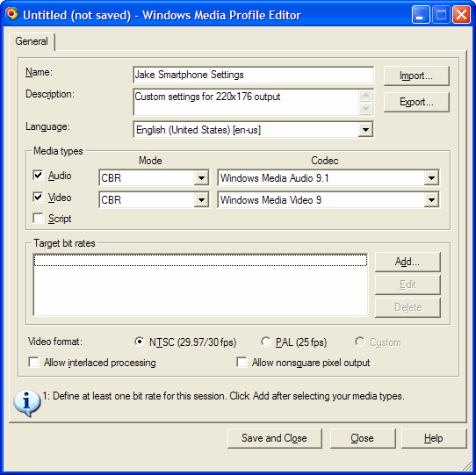The width and height of the screenshot is (476, 475).
Task: Select PAL (25 fps) video format
Action: tap(266, 342)
